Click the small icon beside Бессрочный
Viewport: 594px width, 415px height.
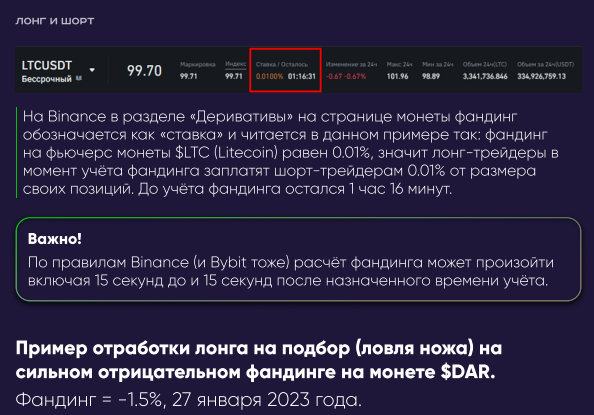coord(79,78)
